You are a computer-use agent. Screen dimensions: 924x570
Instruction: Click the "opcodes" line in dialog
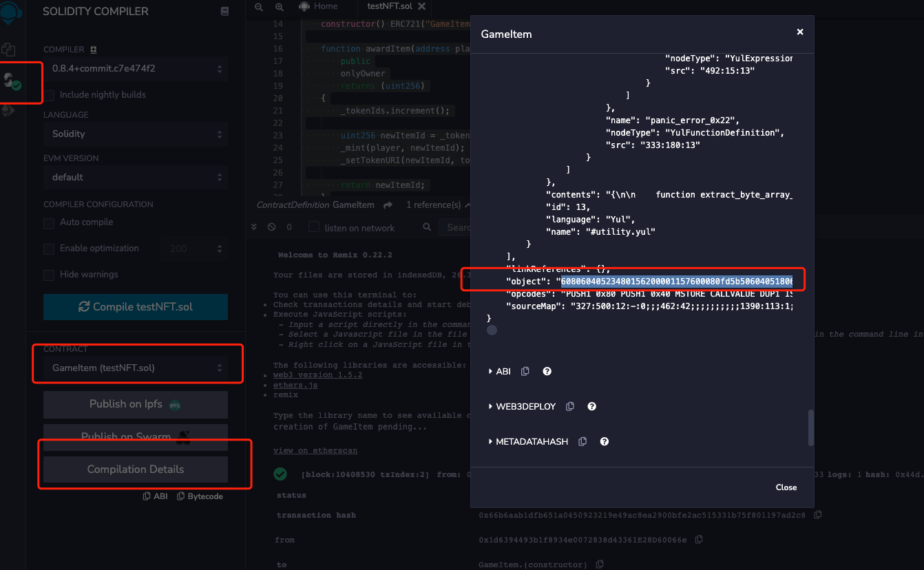click(649, 294)
